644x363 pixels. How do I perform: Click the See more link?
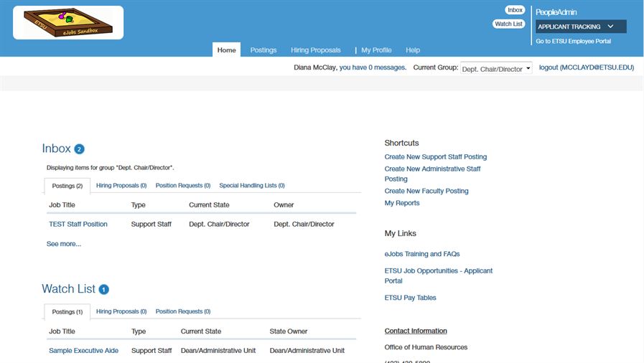(64, 244)
